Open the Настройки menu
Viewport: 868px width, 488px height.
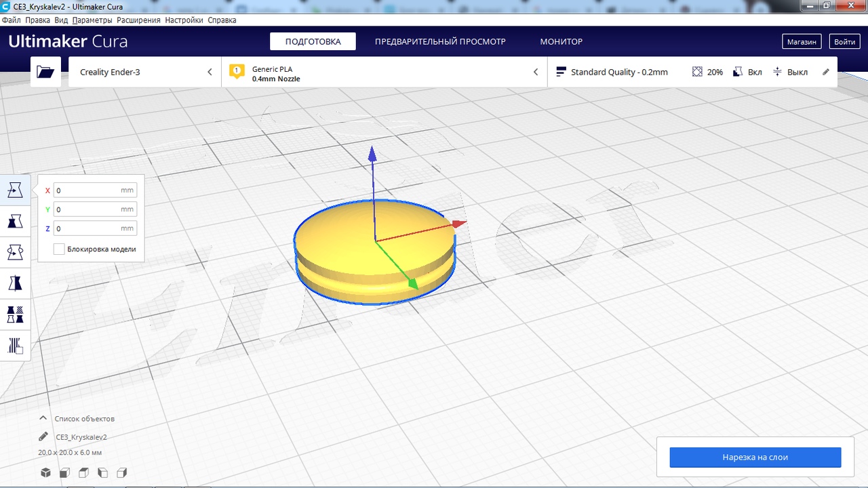point(184,20)
